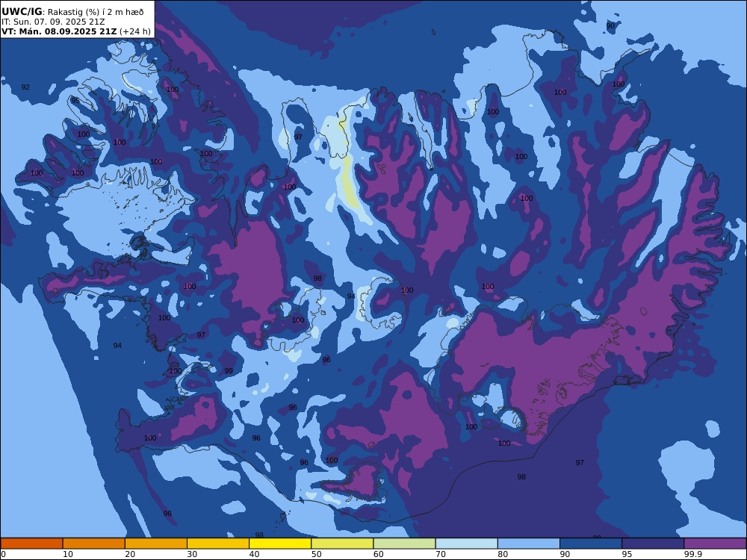Click the 95–99.9 dark indigo legend swatch

653,544
